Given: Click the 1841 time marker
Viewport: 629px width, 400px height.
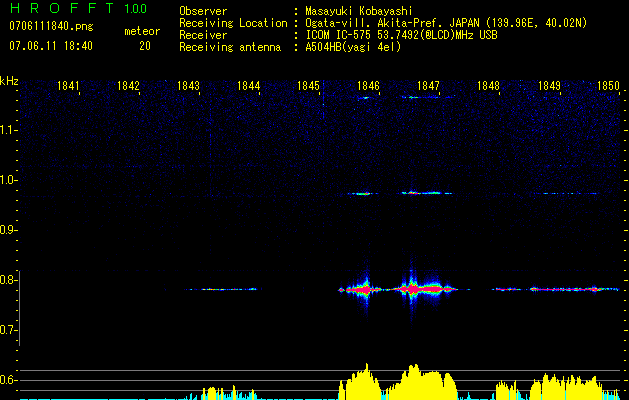Looking at the screenshot, I should [x=68, y=87].
